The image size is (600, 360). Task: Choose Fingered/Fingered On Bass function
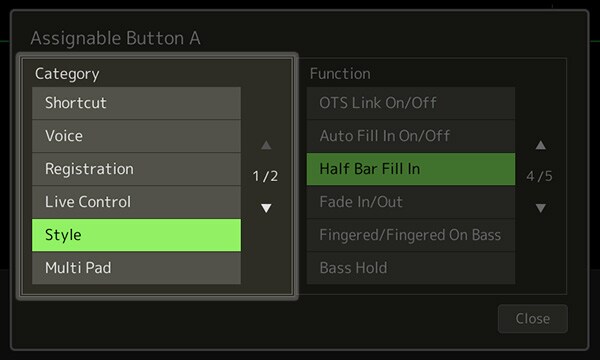pos(411,235)
